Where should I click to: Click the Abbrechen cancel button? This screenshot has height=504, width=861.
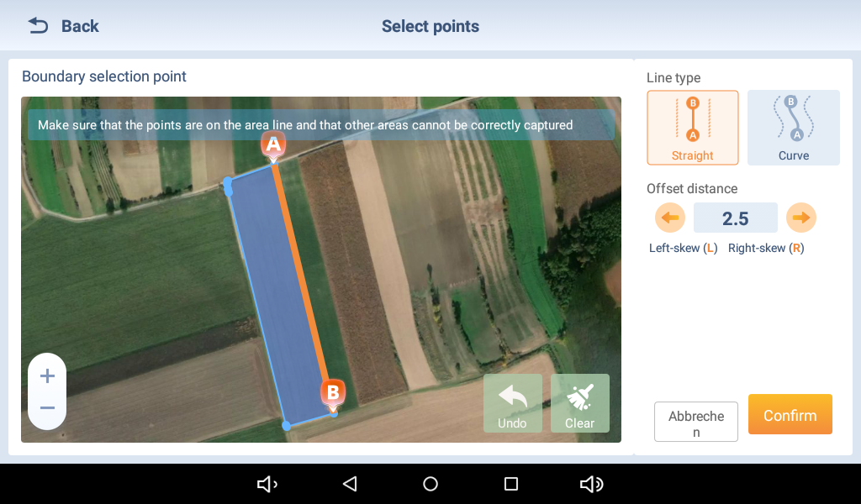point(695,422)
